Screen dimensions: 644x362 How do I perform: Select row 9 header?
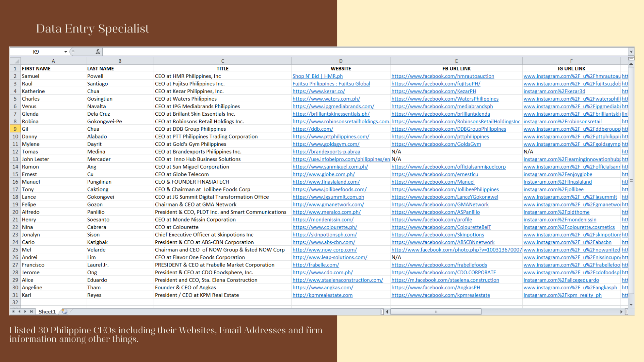(15, 129)
